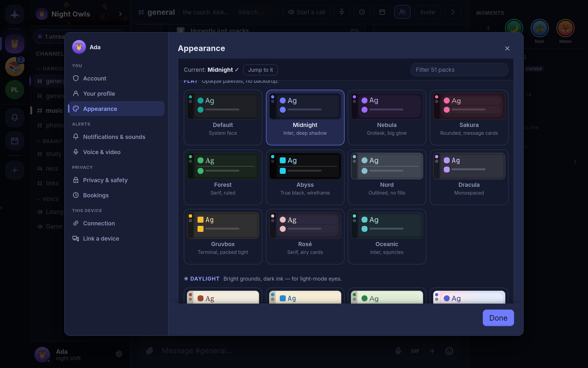Open user settings gear icon

click(119, 354)
